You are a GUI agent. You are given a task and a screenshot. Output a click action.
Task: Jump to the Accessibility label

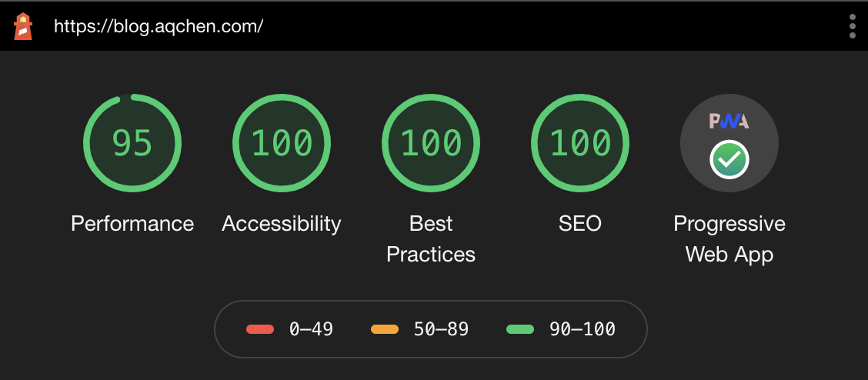[282, 224]
